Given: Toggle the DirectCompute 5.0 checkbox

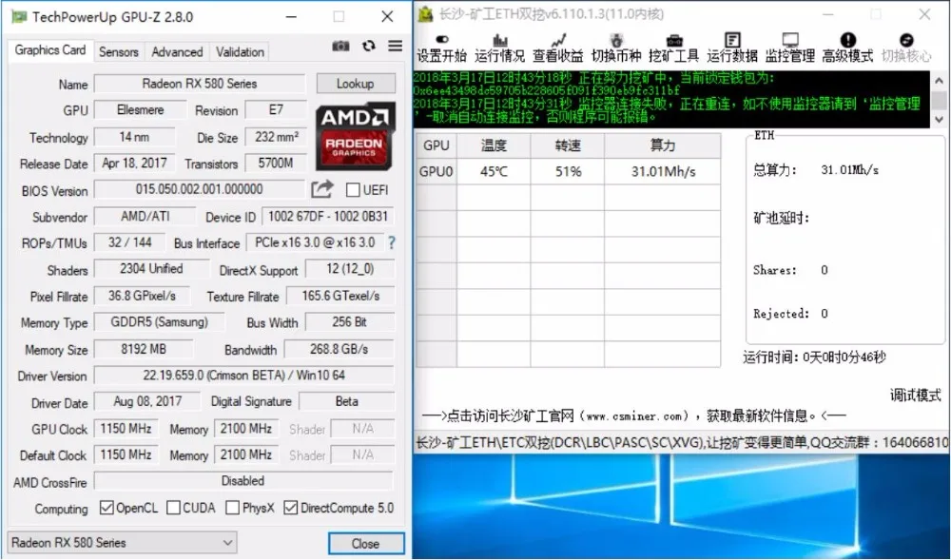Looking at the screenshot, I should click(290, 508).
